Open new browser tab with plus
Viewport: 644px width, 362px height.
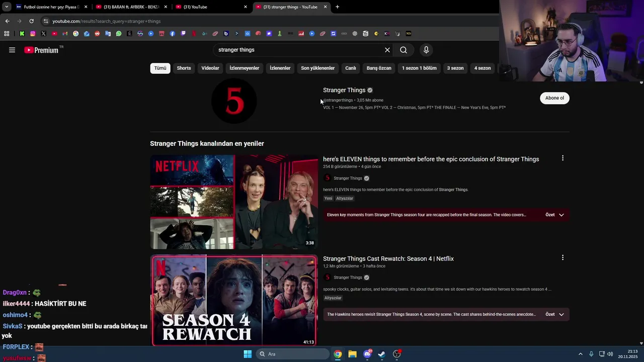[337, 7]
